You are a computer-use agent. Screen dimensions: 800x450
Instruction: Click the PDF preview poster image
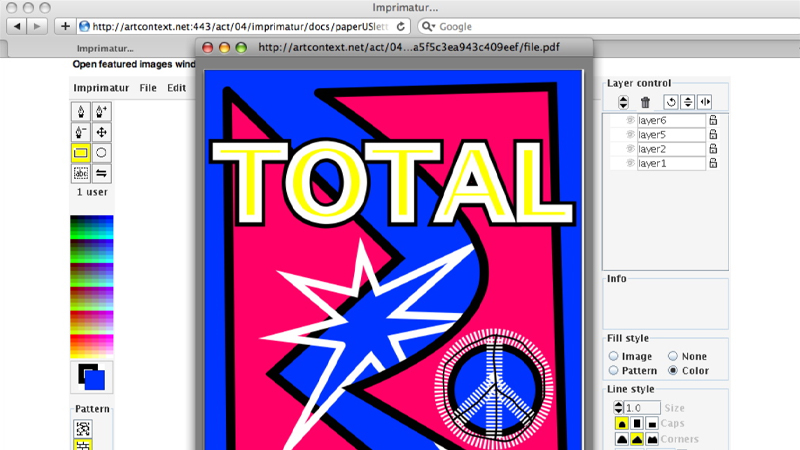pyautogui.click(x=393, y=260)
